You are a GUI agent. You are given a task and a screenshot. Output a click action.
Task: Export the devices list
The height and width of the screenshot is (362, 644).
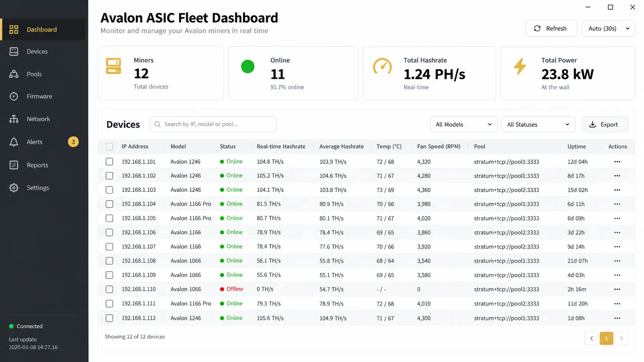[605, 124]
